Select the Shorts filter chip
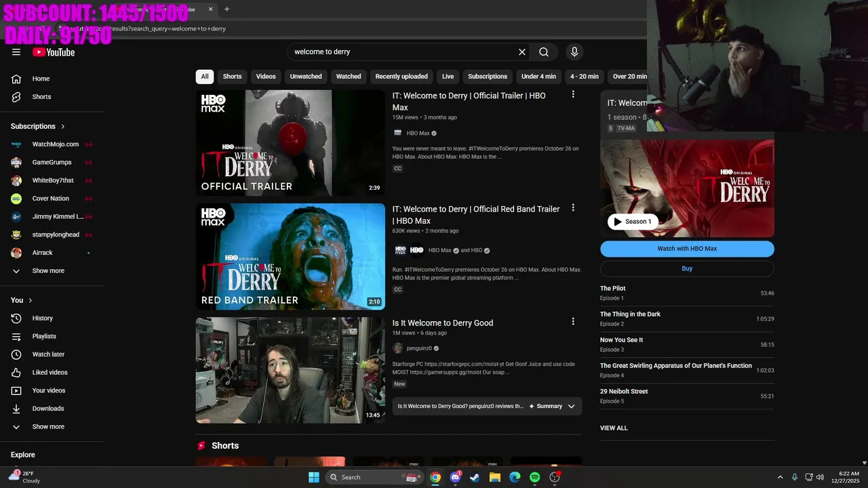Image resolution: width=868 pixels, height=488 pixels. [x=233, y=77]
